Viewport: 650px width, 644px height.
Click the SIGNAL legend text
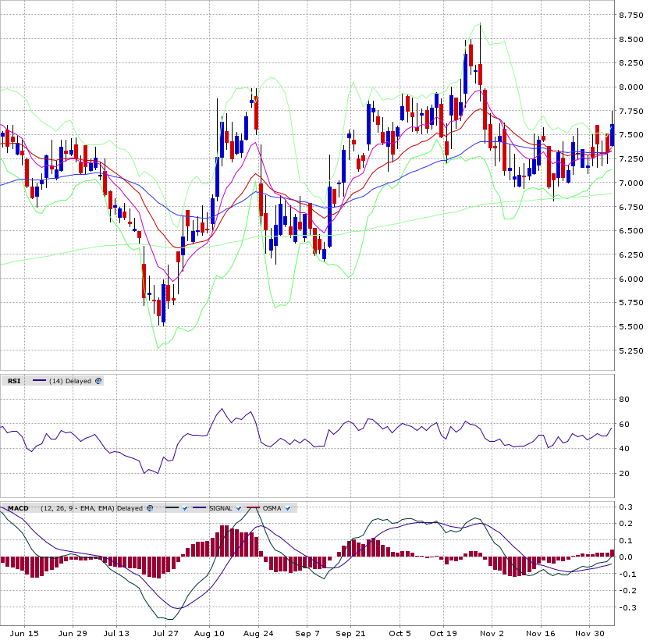click(221, 508)
